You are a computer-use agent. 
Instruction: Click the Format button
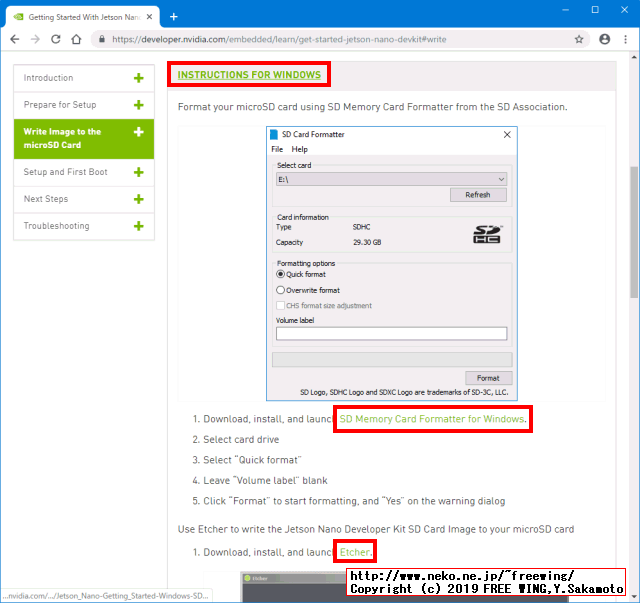489,378
